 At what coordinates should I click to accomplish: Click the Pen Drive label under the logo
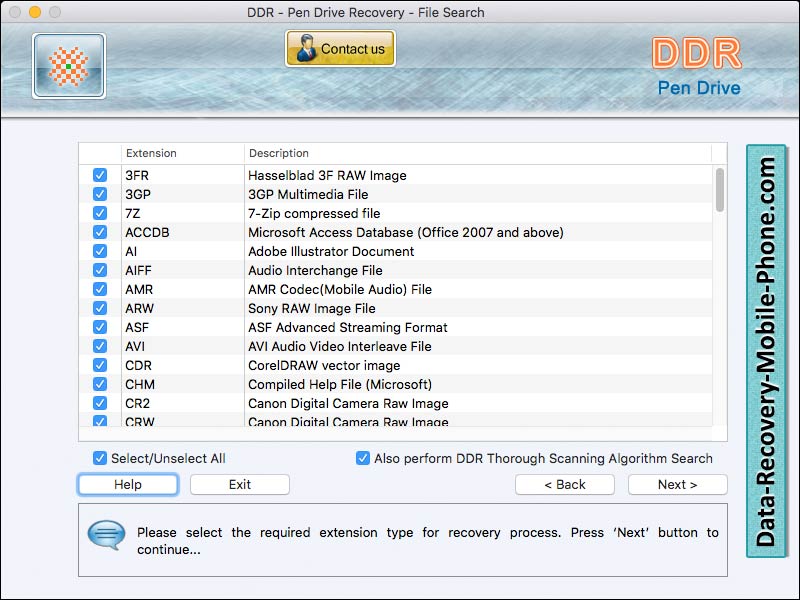[x=700, y=88]
